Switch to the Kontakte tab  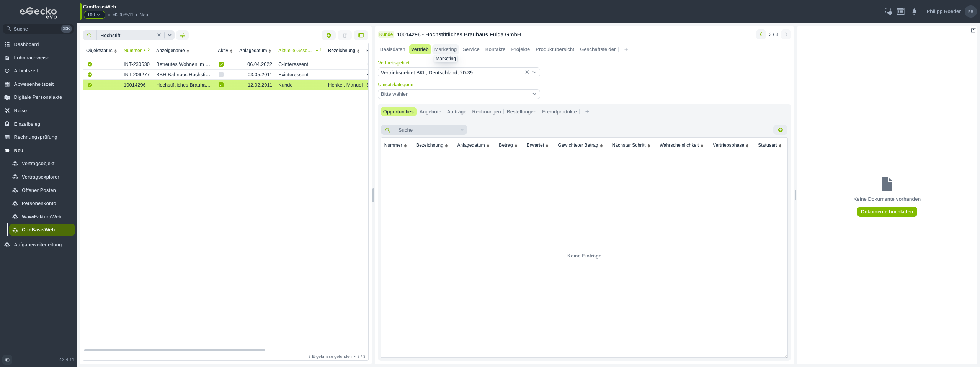point(495,49)
